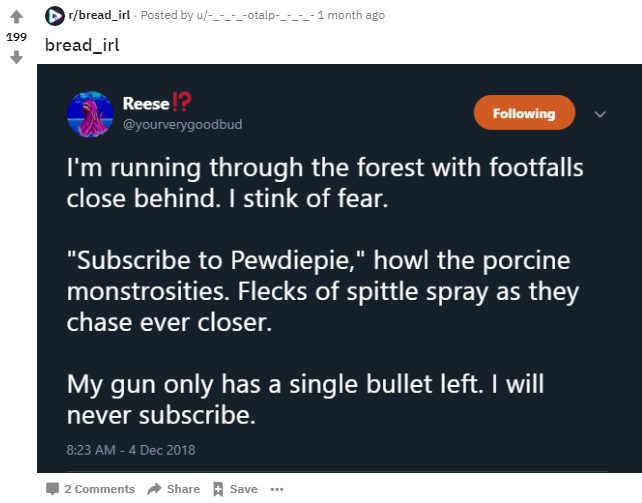The image size is (642, 503).
Task: Click the Save bookmark icon
Action: tap(218, 489)
